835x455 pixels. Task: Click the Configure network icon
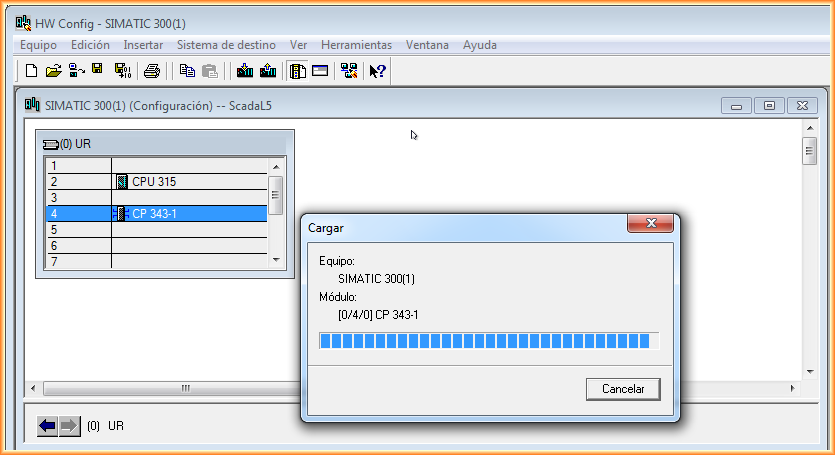tap(348, 71)
